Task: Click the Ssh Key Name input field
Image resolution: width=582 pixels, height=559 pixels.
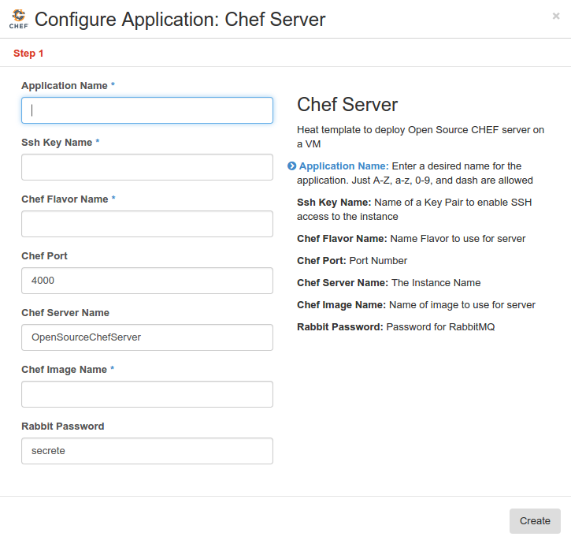Action: pyautogui.click(x=147, y=167)
